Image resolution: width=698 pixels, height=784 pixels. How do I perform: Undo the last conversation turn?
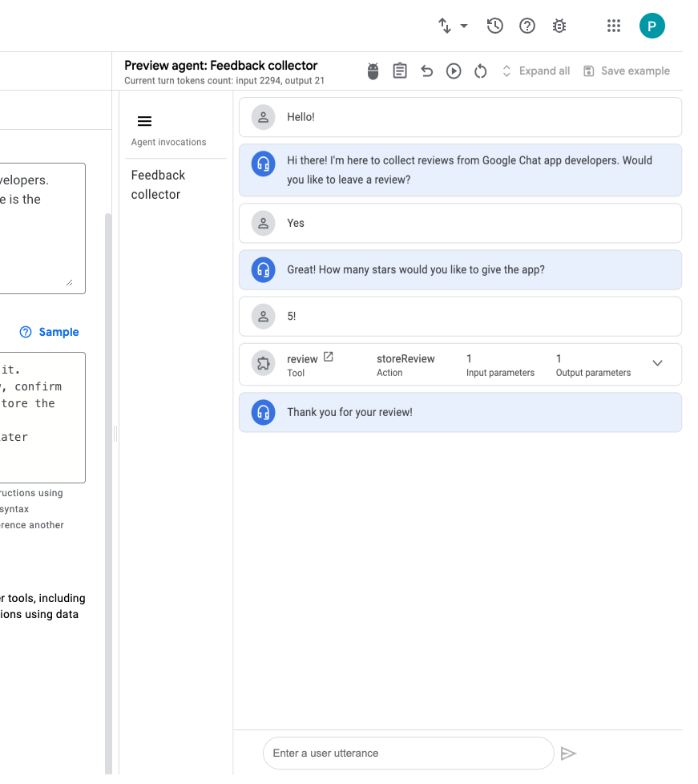[427, 71]
